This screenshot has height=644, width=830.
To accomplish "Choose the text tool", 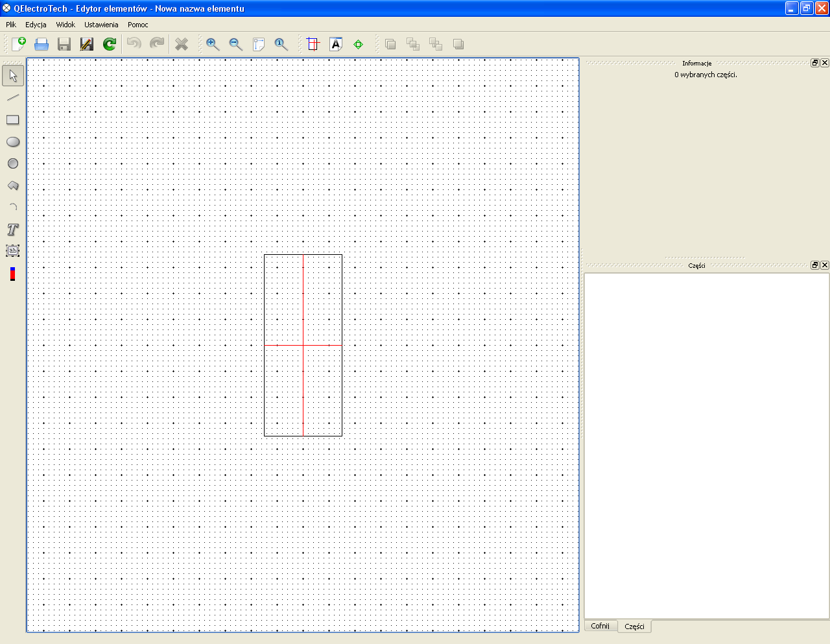I will [13, 230].
